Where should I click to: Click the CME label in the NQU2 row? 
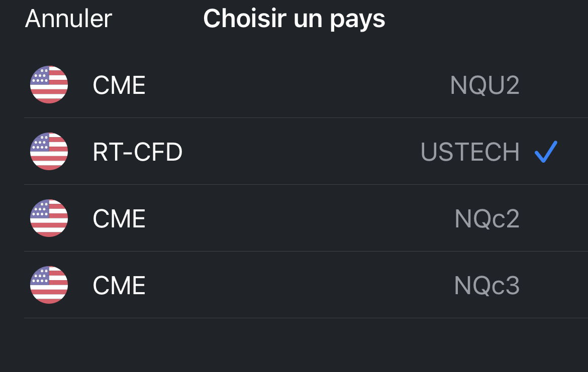coord(119,85)
